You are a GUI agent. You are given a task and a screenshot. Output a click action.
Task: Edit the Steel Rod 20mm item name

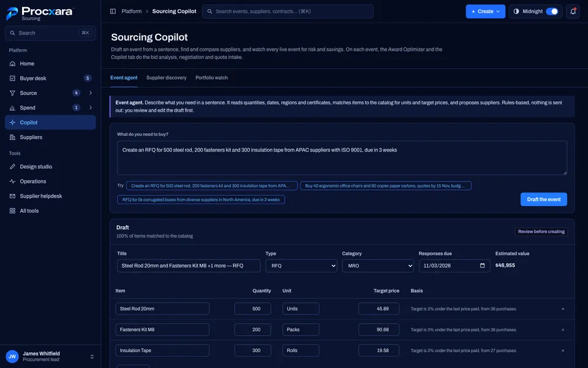(x=162, y=309)
